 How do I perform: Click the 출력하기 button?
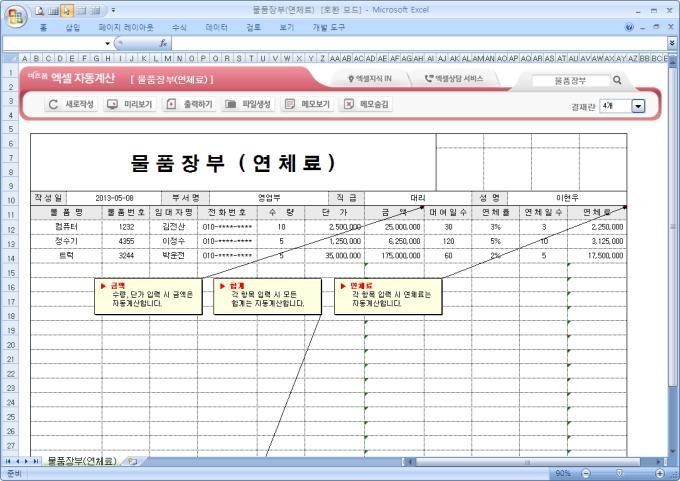tap(189, 104)
